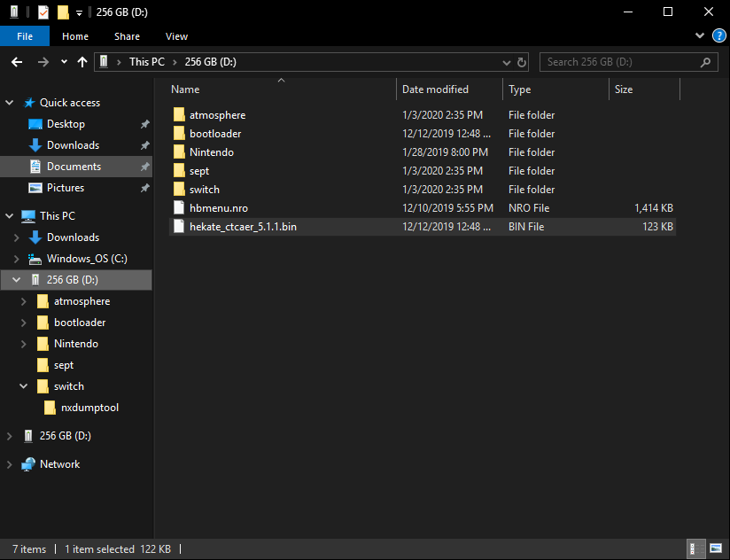Click the Back navigation arrow
Viewport: 730px width, 560px height.
coord(16,62)
